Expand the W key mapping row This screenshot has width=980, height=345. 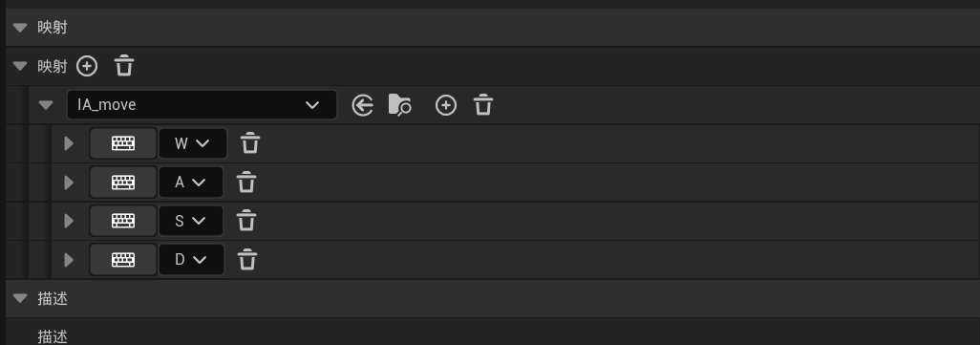69,143
